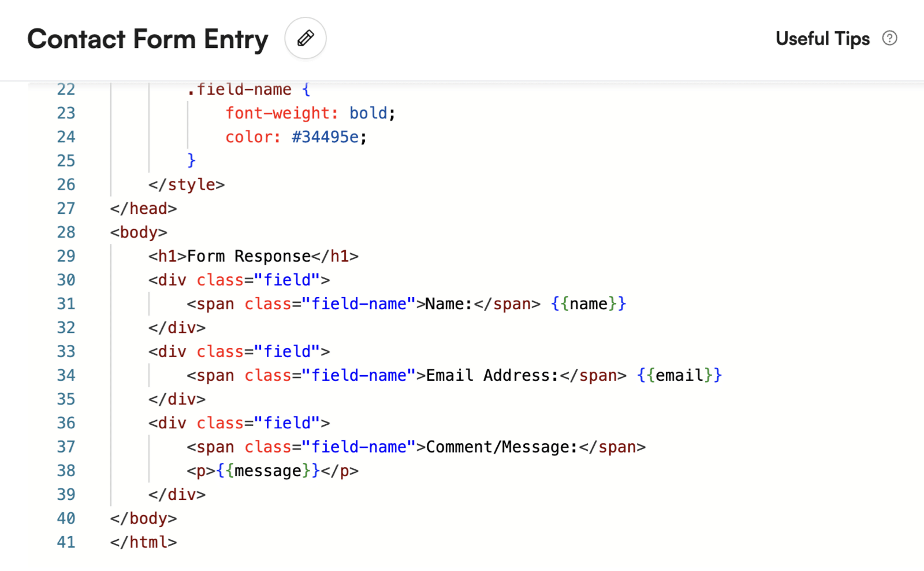
Task: Click the Useful Tips link
Action: [822, 39]
